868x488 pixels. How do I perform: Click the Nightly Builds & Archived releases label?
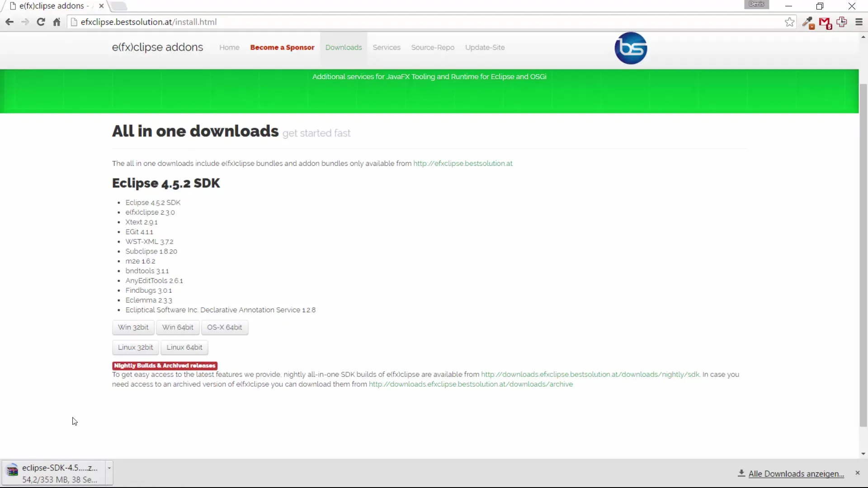pos(165,366)
